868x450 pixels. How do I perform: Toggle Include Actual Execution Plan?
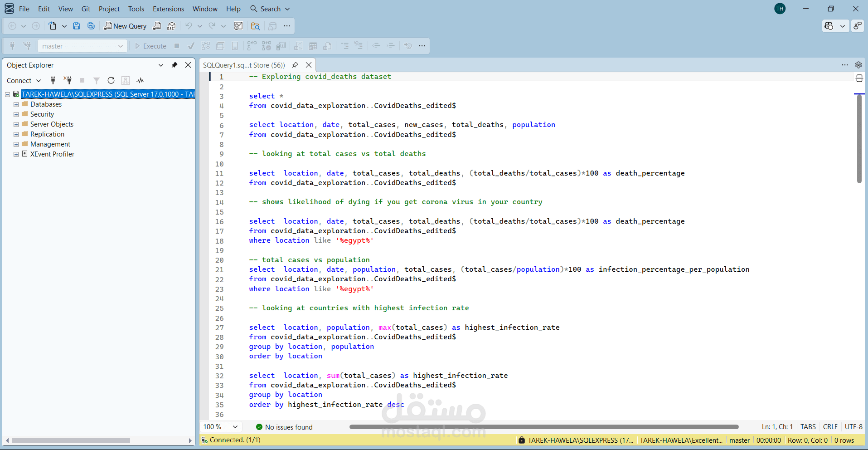252,46
